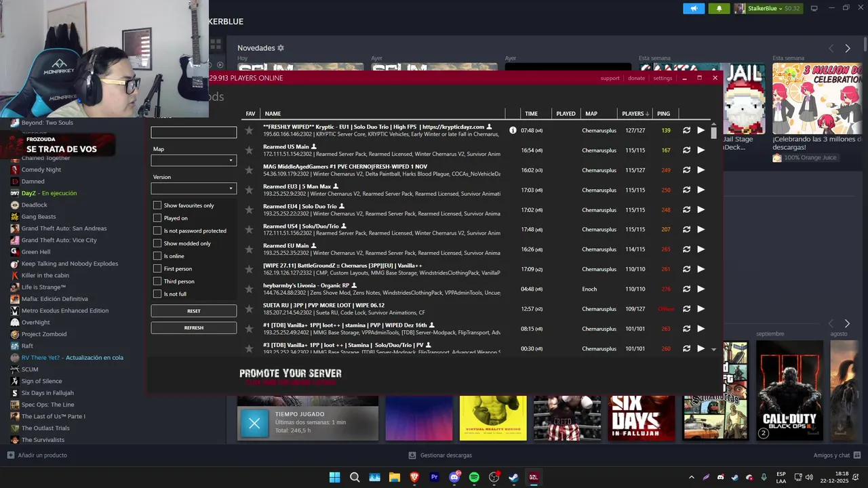Click the Spotify taskbar icon

pyautogui.click(x=474, y=477)
